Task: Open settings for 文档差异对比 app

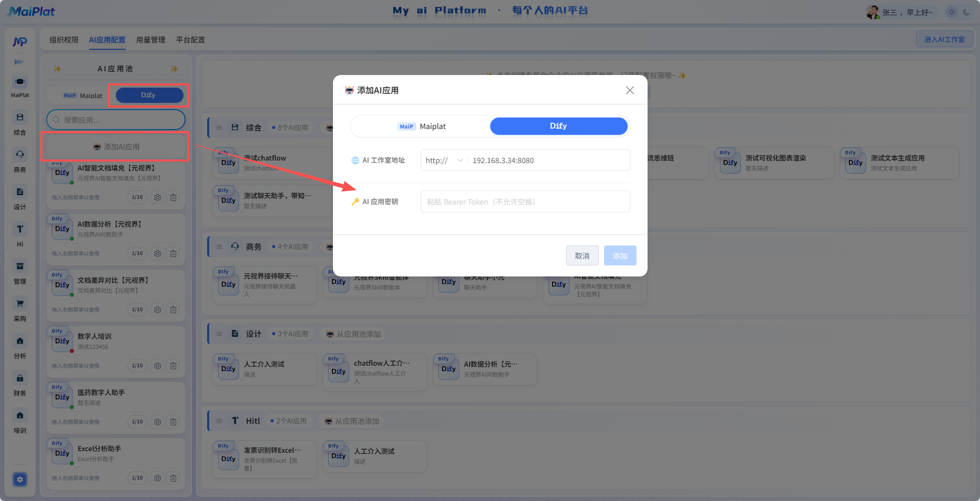Action: click(x=157, y=310)
